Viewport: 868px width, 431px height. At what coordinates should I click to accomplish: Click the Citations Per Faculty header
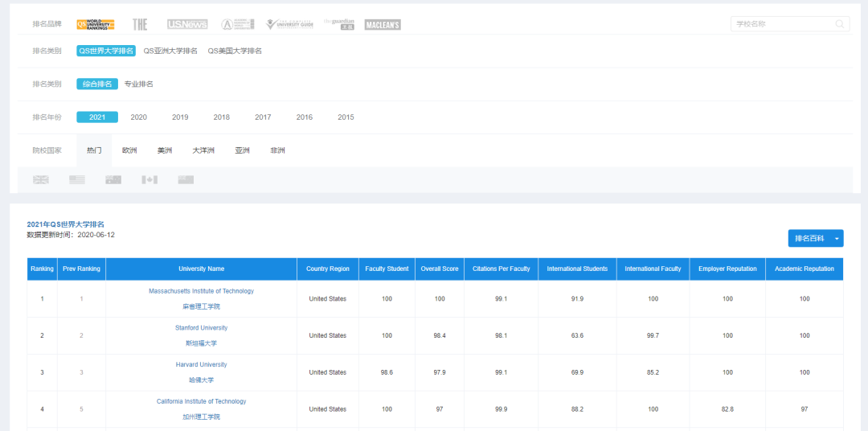[502, 269]
